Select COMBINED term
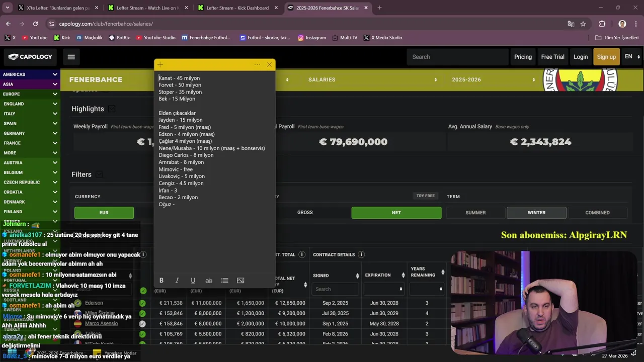644x362 pixels. (597, 213)
